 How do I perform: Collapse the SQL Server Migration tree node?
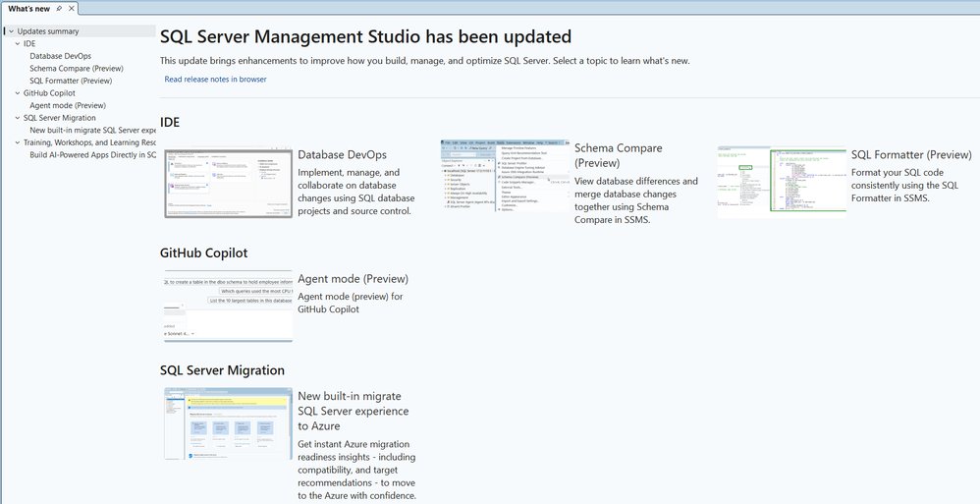[x=18, y=118]
